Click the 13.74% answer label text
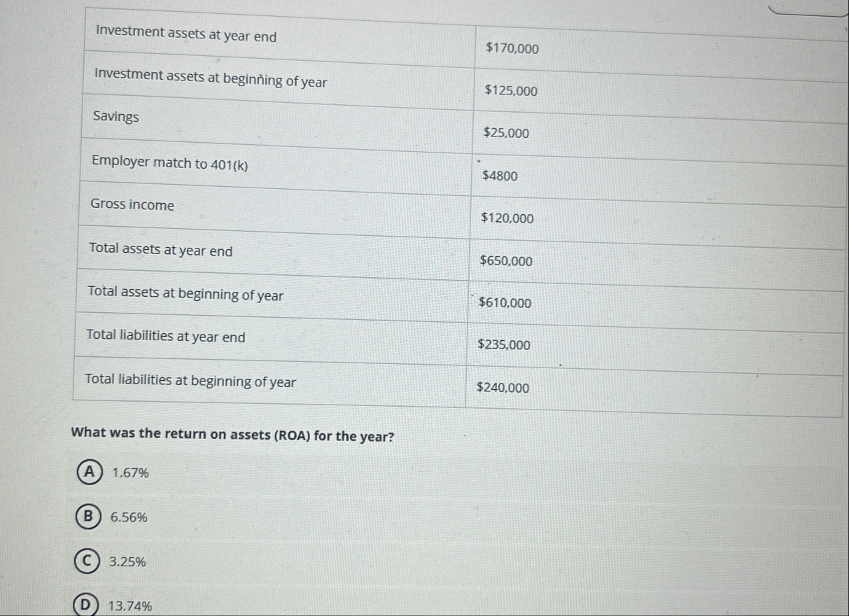Screen dimensions: 849x616 [x=130, y=607]
